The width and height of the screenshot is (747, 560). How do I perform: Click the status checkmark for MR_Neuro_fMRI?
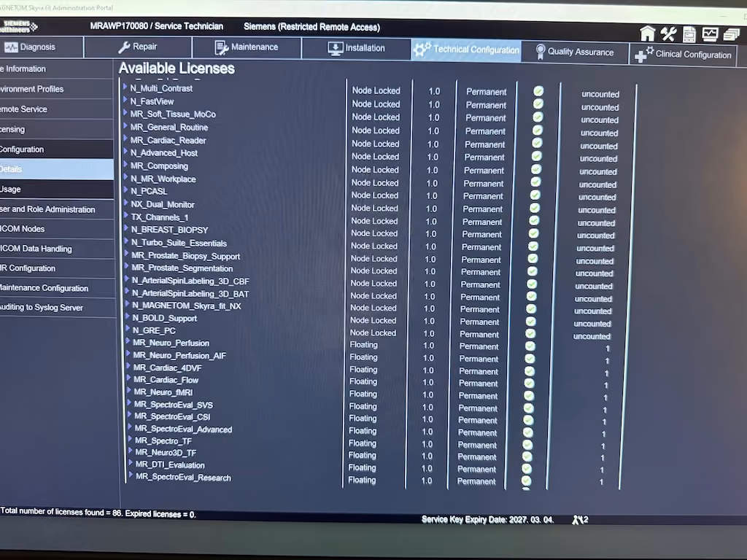pyautogui.click(x=528, y=395)
